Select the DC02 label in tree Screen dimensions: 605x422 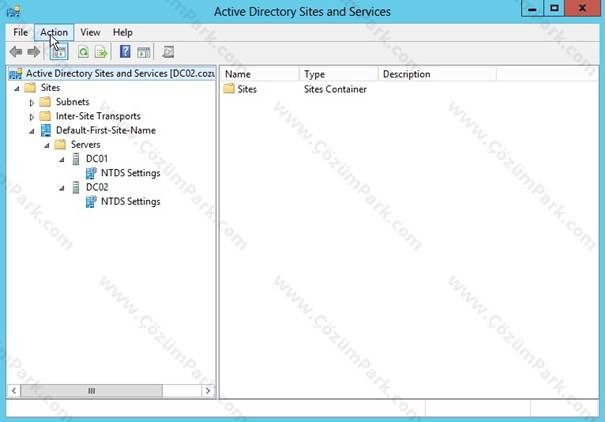pyautogui.click(x=97, y=187)
